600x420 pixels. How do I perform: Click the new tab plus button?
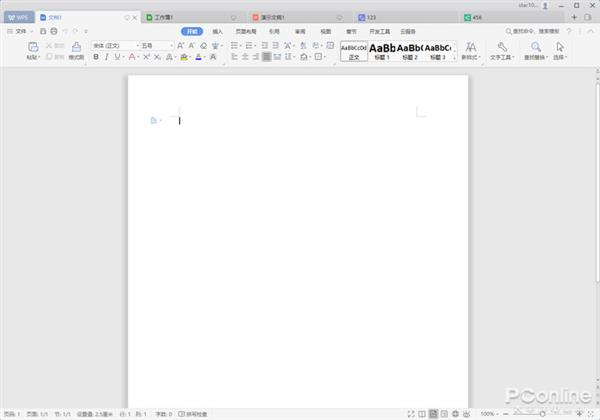tap(574, 17)
